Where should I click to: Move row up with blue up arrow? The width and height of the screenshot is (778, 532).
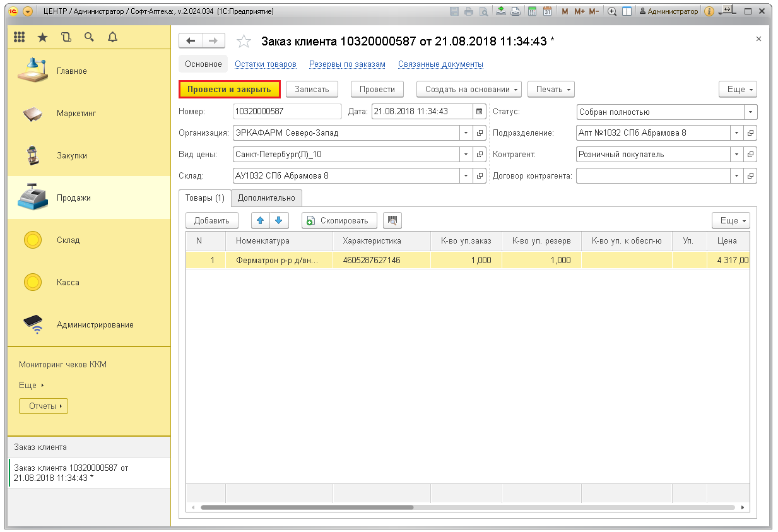click(x=260, y=220)
